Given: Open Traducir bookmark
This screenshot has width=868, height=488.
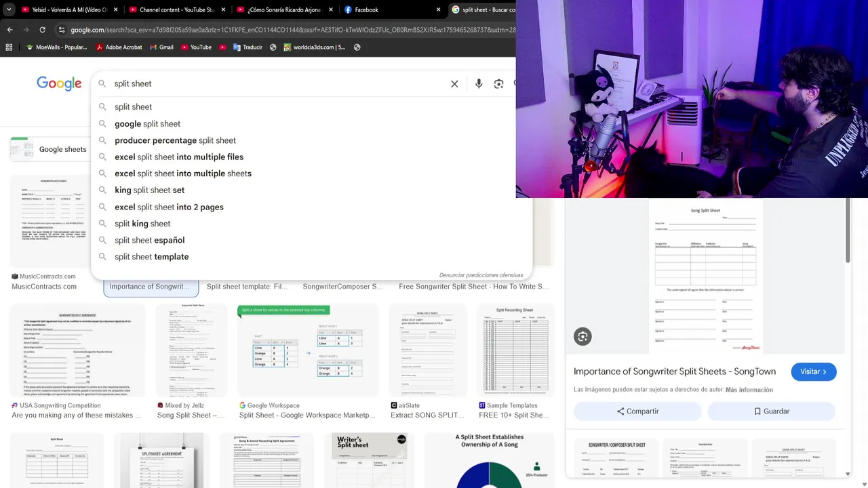Looking at the screenshot, I should [248, 47].
